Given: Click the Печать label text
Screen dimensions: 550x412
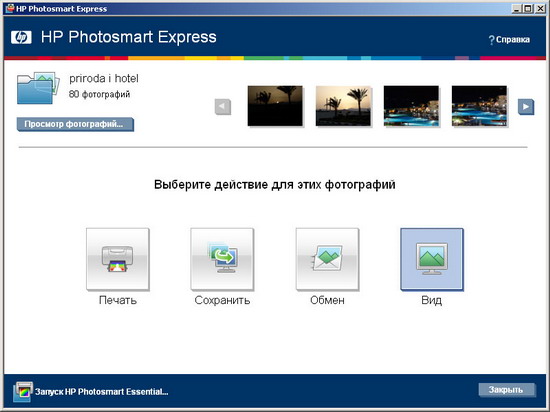Looking at the screenshot, I should pos(118,300).
